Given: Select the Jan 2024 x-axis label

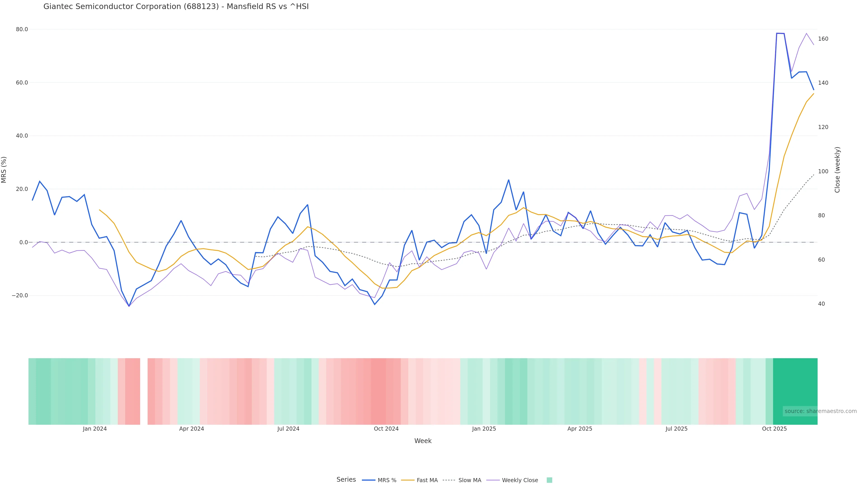Looking at the screenshot, I should click(x=95, y=429).
